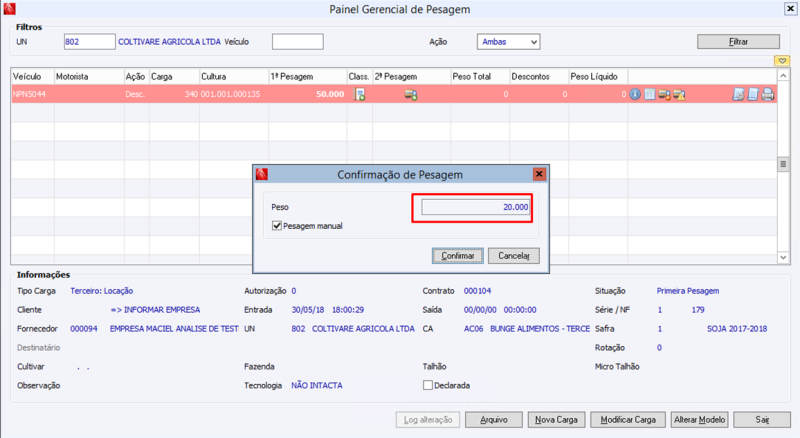Click the Nova Carga button

point(556,420)
